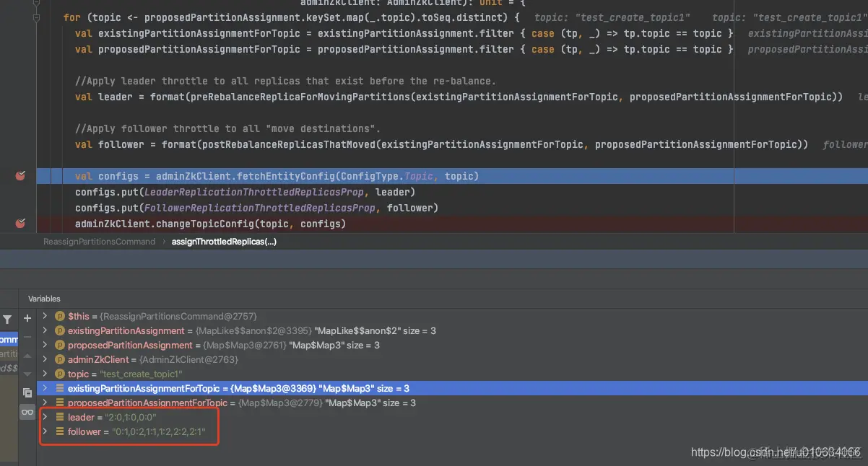Click the configs.put FollowerReplicationThrottledReplicasProp line
The height and width of the screenshot is (466, 868).
point(256,208)
